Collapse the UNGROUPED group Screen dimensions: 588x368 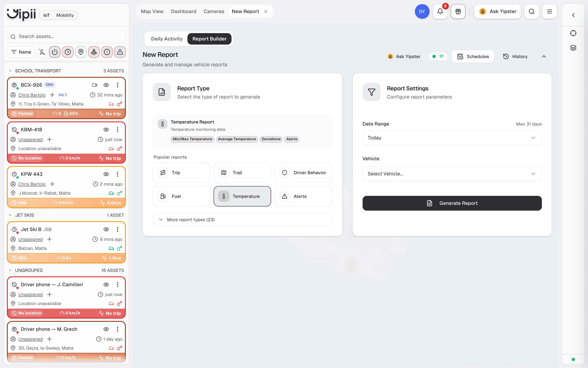[10, 270]
